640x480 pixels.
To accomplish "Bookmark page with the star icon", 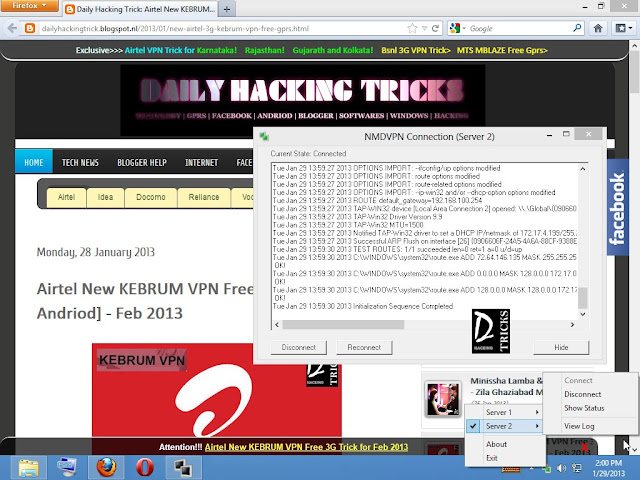I will click(412, 28).
